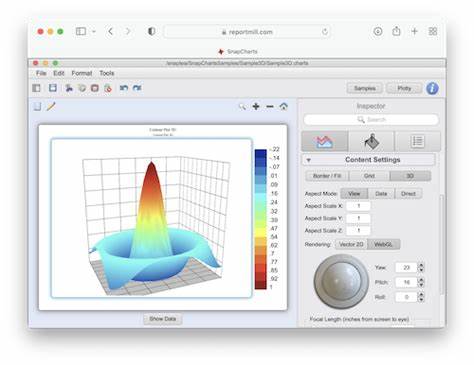Open the Edit menu

click(x=59, y=73)
